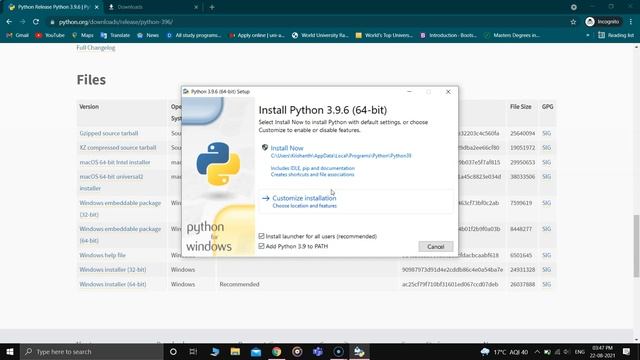640x360 pixels.
Task: Open Cortana circle icon in taskbar
Action: (173, 351)
